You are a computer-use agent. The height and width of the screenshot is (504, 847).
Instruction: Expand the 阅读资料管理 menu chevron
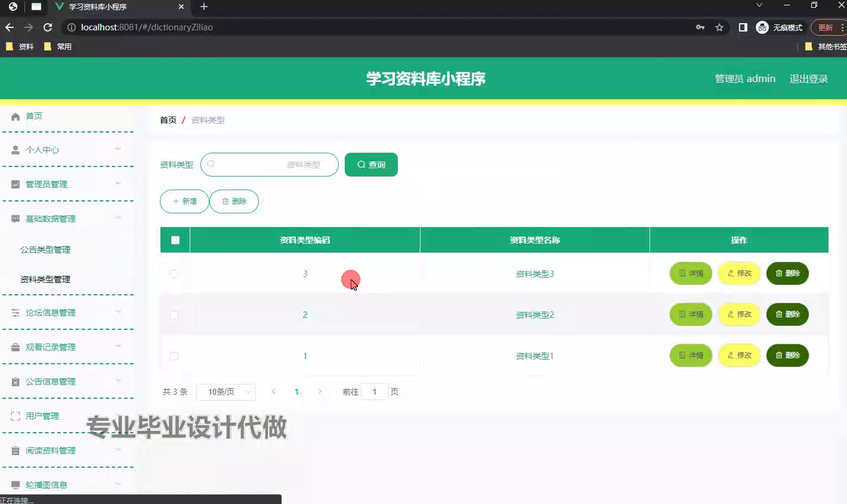(118, 450)
